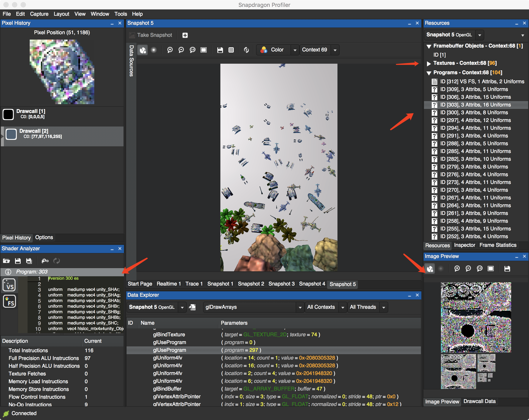Image resolution: width=529 pixels, height=420 pixels.
Task: Switch to the Frame Statistics view
Action: pos(498,245)
